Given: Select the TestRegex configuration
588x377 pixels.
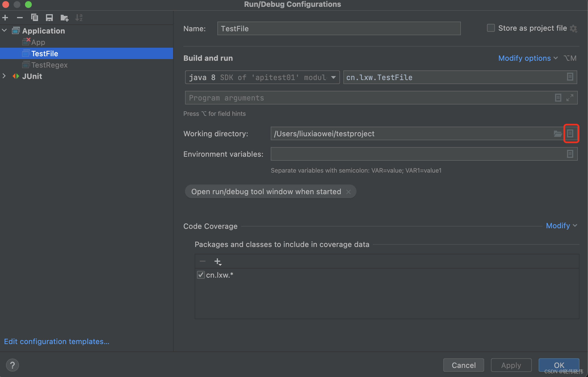Looking at the screenshot, I should [x=50, y=65].
